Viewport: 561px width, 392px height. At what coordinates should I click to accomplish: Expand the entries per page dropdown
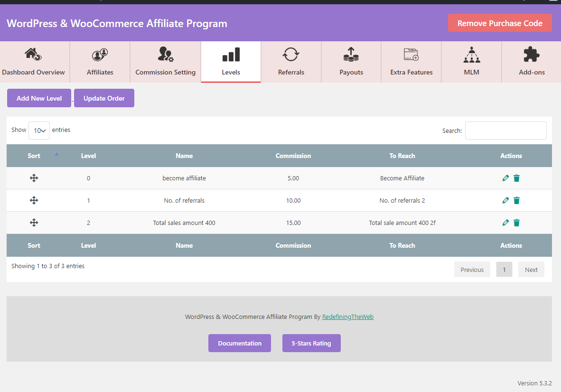coord(39,131)
